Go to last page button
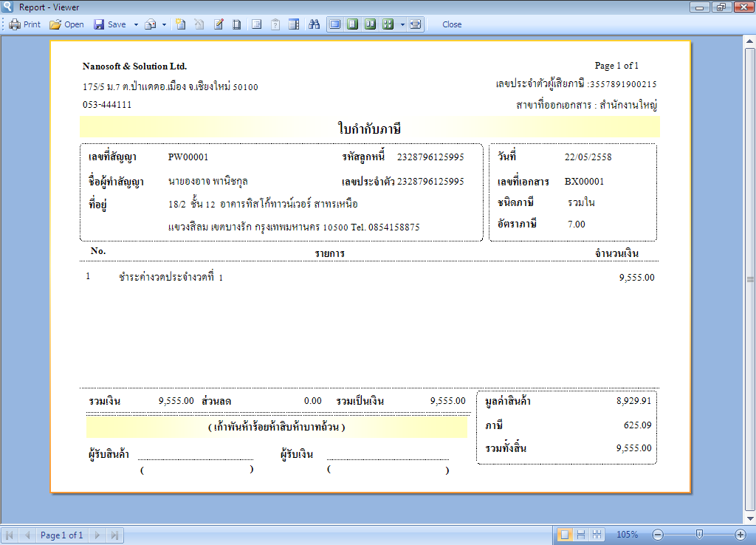The height and width of the screenshot is (545, 756). tap(114, 535)
